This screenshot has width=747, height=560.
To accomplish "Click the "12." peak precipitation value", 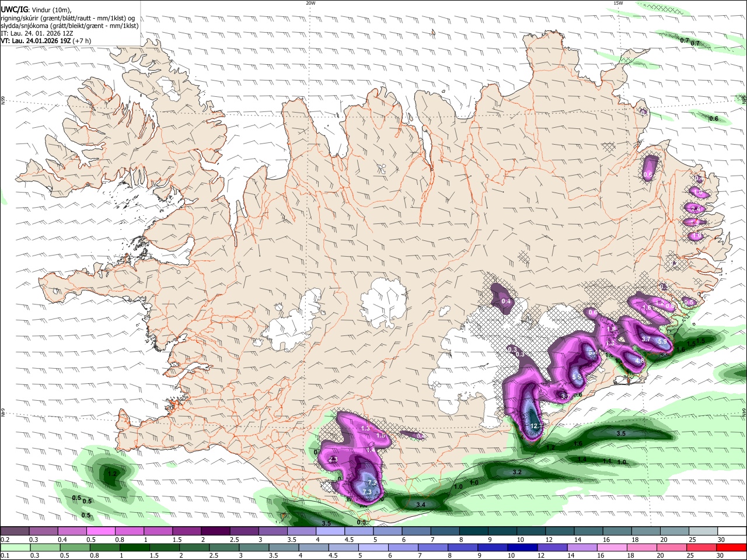I will tap(535, 426).
